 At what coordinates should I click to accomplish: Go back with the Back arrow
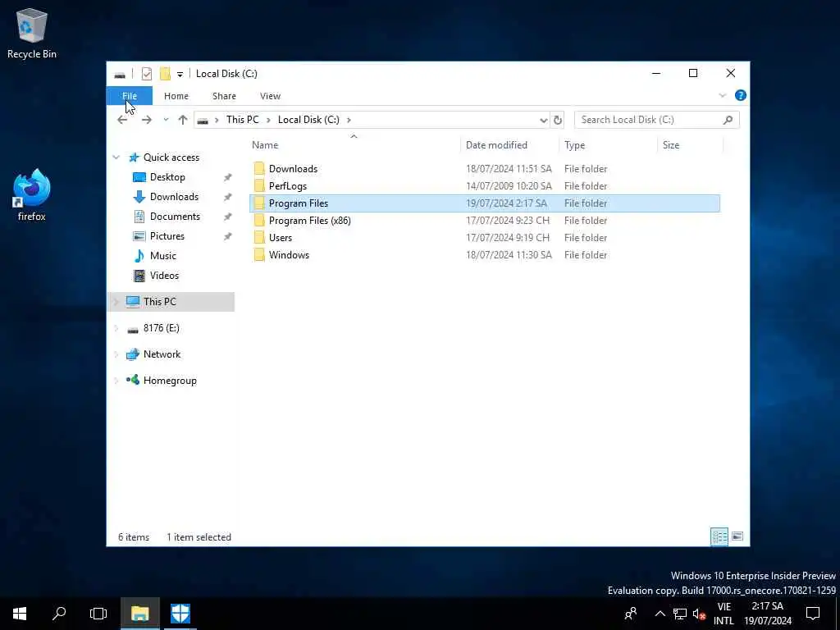click(122, 120)
